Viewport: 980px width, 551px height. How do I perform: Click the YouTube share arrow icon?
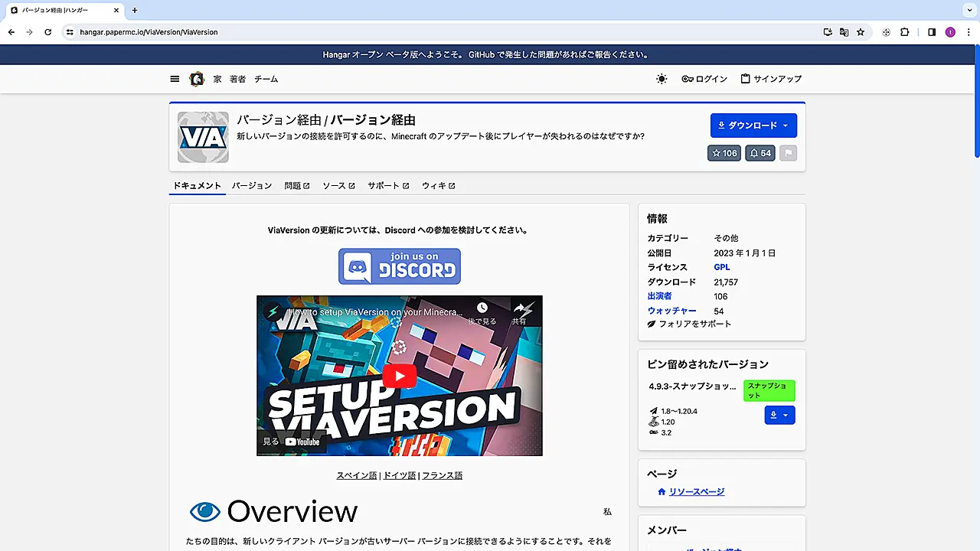[519, 309]
